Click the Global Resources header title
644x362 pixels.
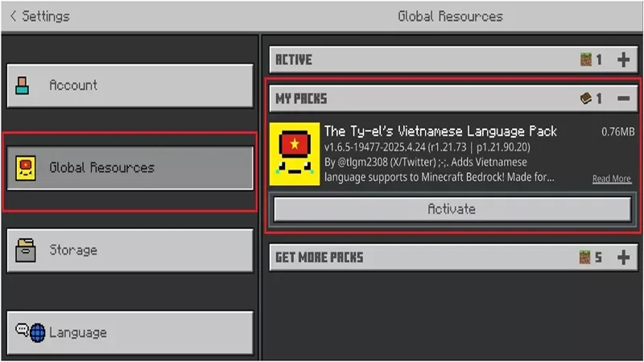pos(450,16)
